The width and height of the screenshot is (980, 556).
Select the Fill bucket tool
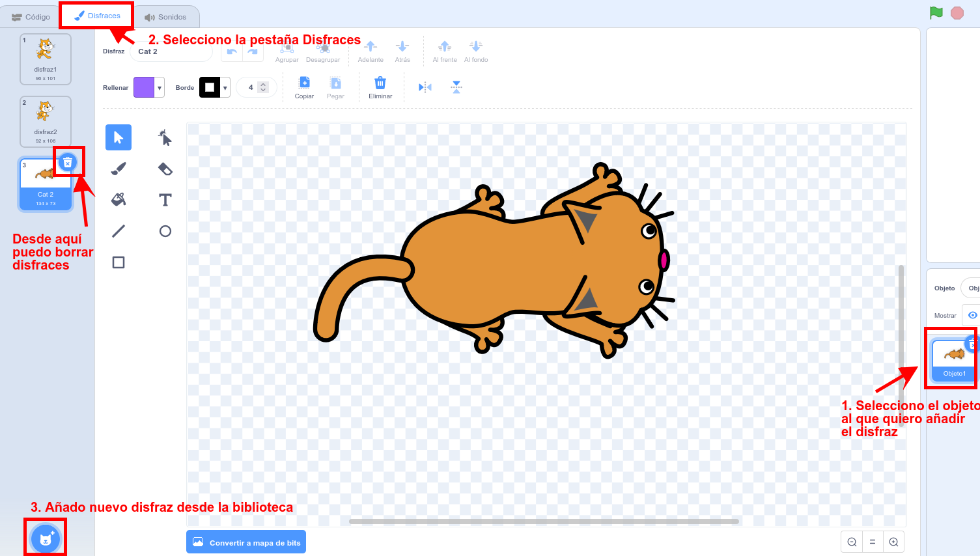pos(119,200)
